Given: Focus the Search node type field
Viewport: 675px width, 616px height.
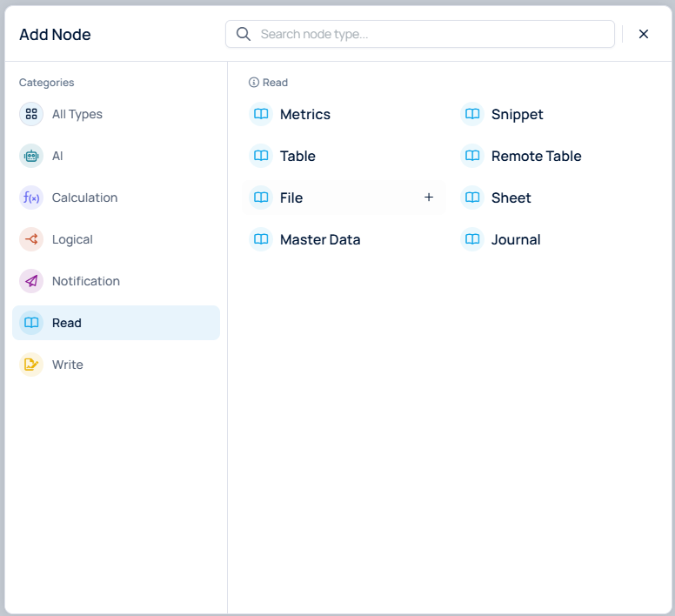Looking at the screenshot, I should point(431,34).
